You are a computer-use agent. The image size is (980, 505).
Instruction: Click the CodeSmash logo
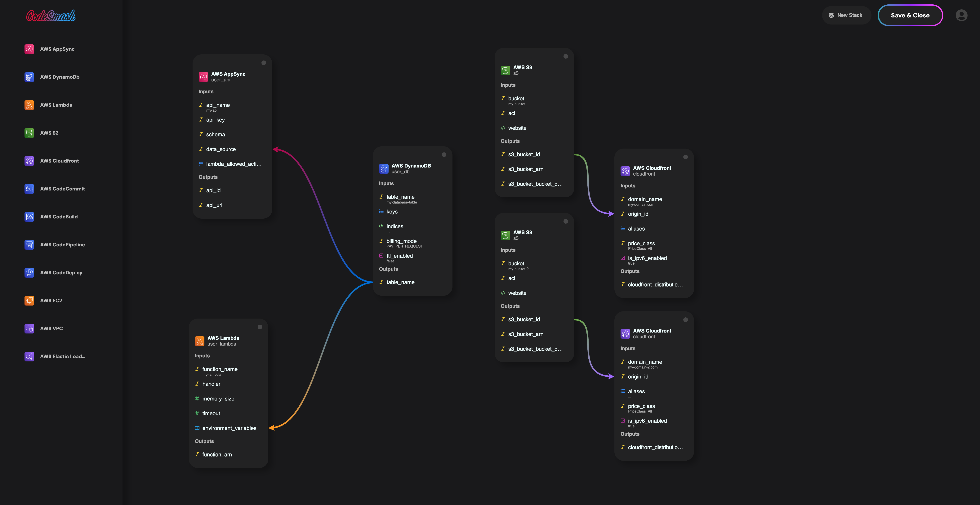tap(51, 16)
